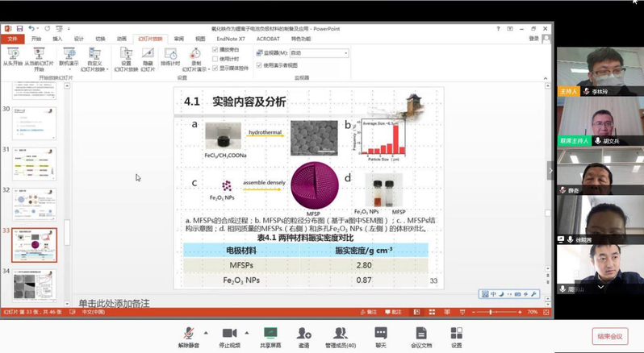Switch to the 审阅 ribbon tab
Image resolution: width=644 pixels, height=353 pixels.
tap(178, 38)
